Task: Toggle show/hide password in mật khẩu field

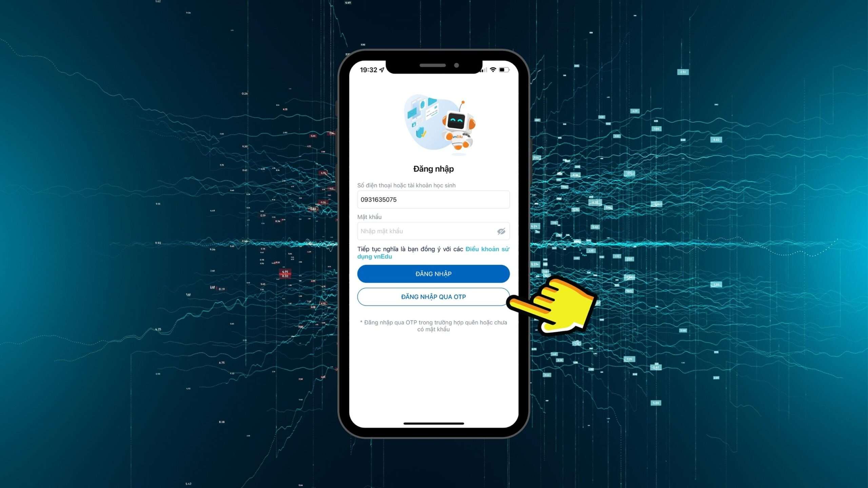Action: 501,231
